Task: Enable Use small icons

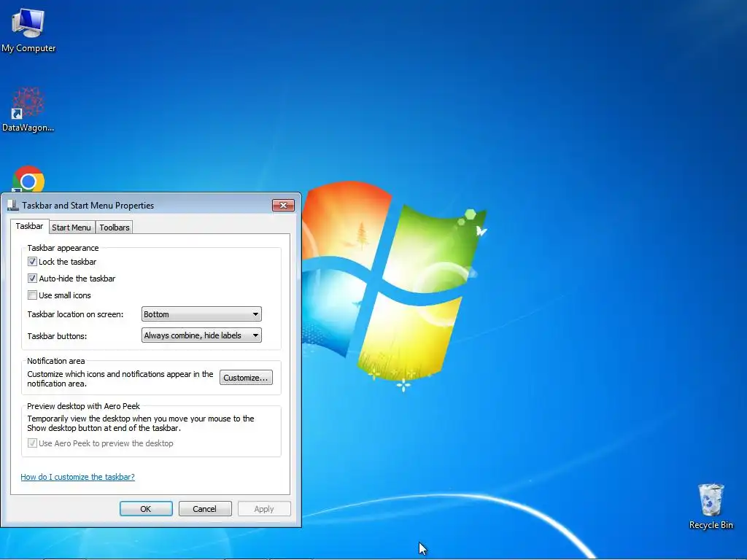Action: click(32, 295)
